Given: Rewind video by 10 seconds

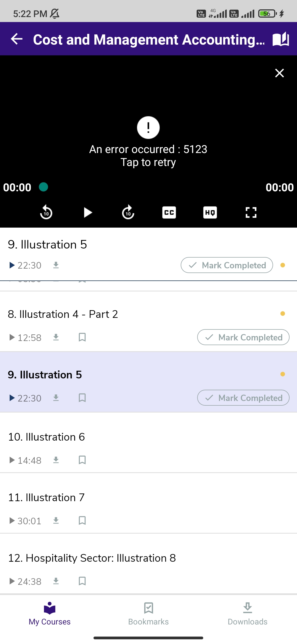Looking at the screenshot, I should click(x=46, y=212).
